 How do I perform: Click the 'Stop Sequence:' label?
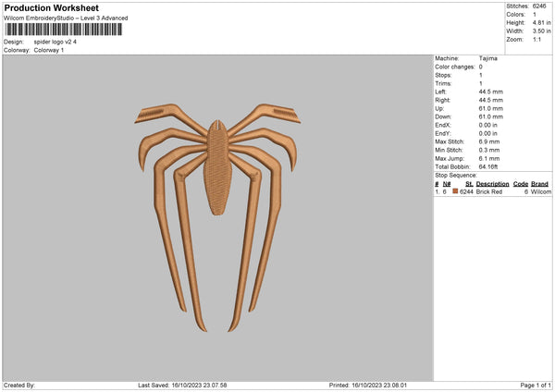coord(456,176)
